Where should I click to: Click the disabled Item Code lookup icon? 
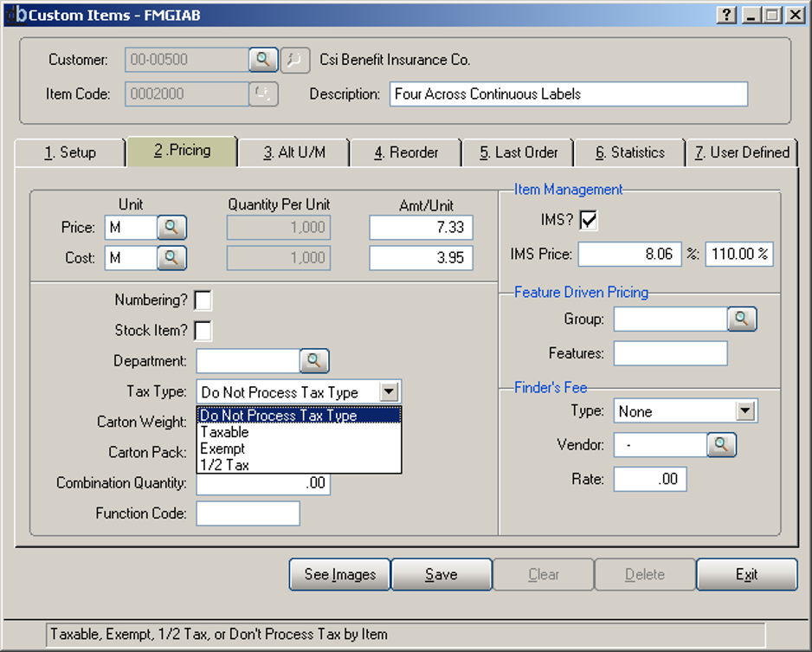[x=263, y=94]
